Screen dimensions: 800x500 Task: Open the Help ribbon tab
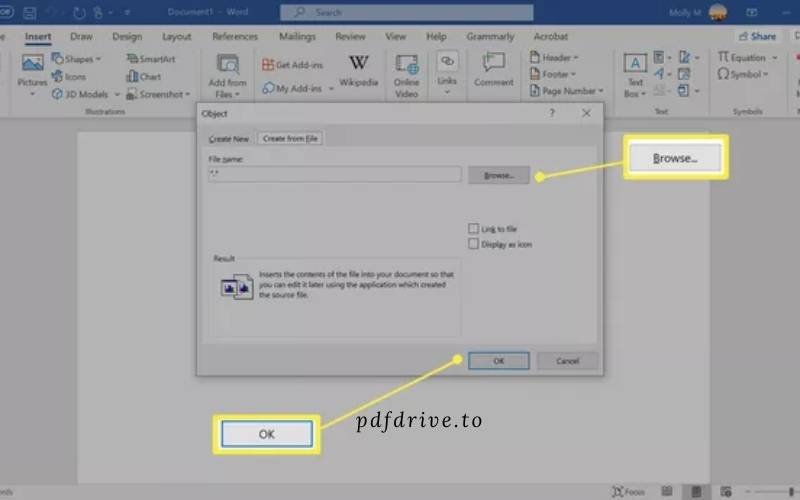pos(436,36)
